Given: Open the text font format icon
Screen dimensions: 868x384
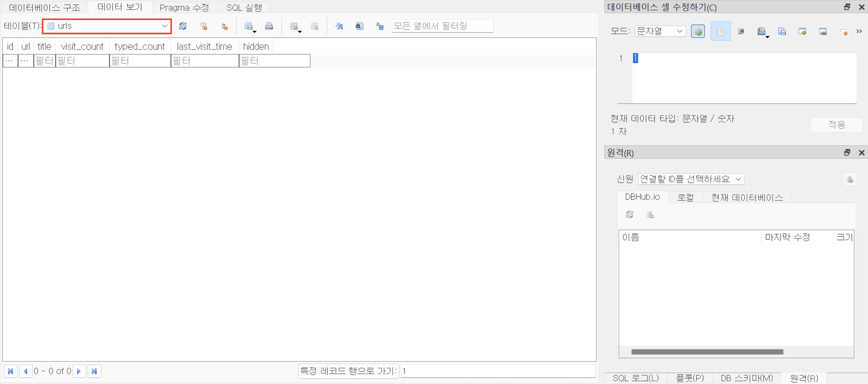Looking at the screenshot, I should 339,26.
